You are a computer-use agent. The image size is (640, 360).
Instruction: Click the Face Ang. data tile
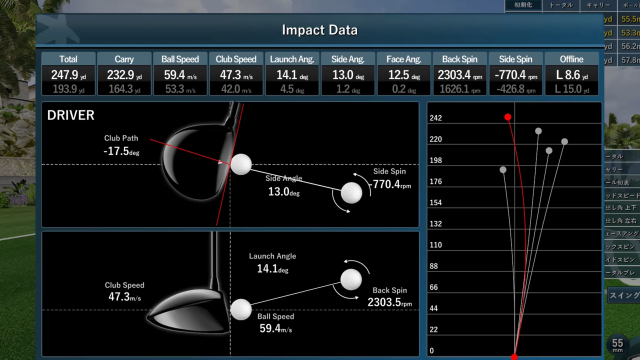(x=404, y=74)
